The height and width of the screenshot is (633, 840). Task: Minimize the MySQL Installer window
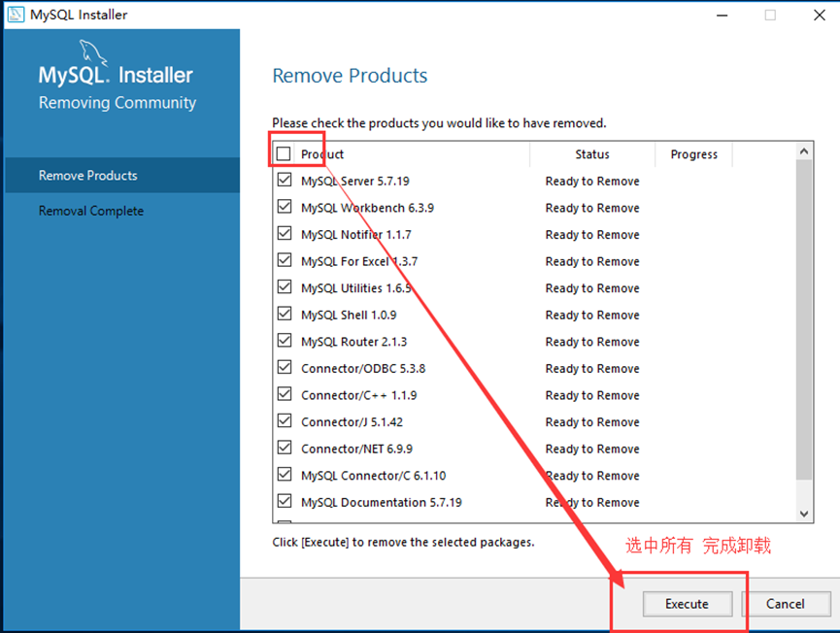(x=722, y=15)
